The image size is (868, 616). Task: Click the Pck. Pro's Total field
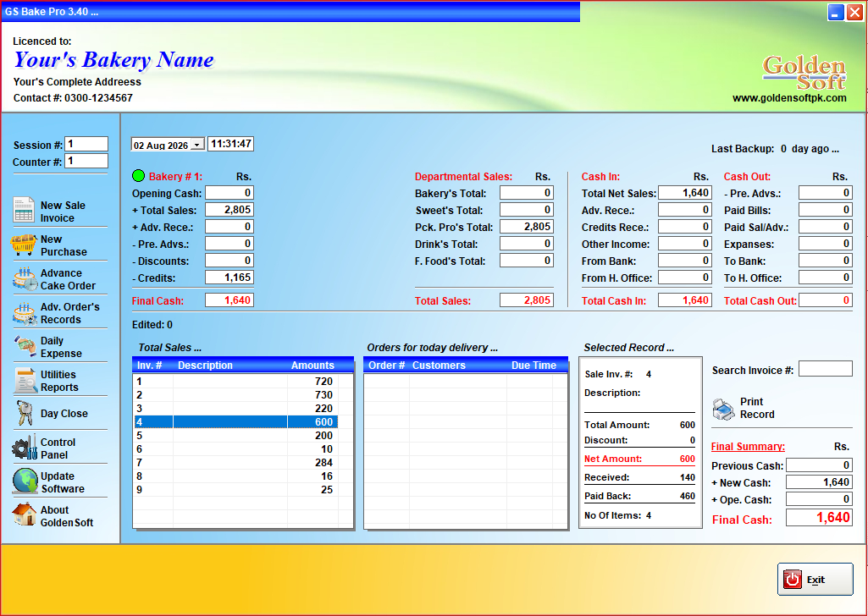pos(527,226)
